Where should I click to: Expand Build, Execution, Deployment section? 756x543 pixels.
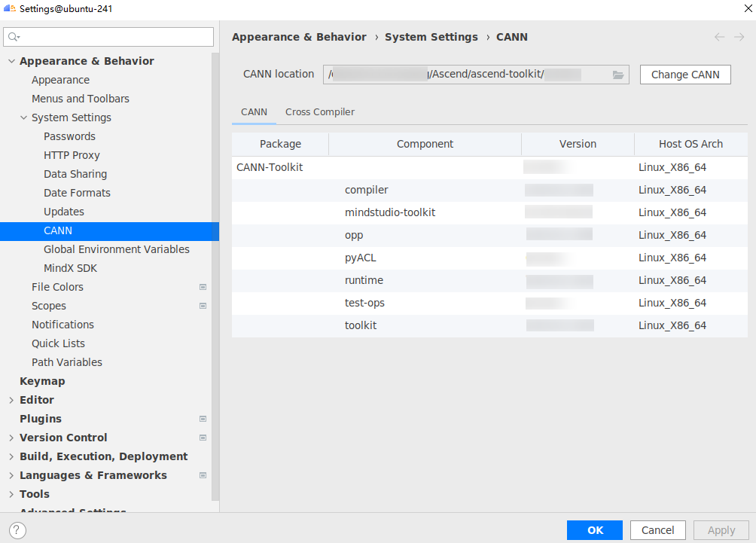(x=11, y=456)
